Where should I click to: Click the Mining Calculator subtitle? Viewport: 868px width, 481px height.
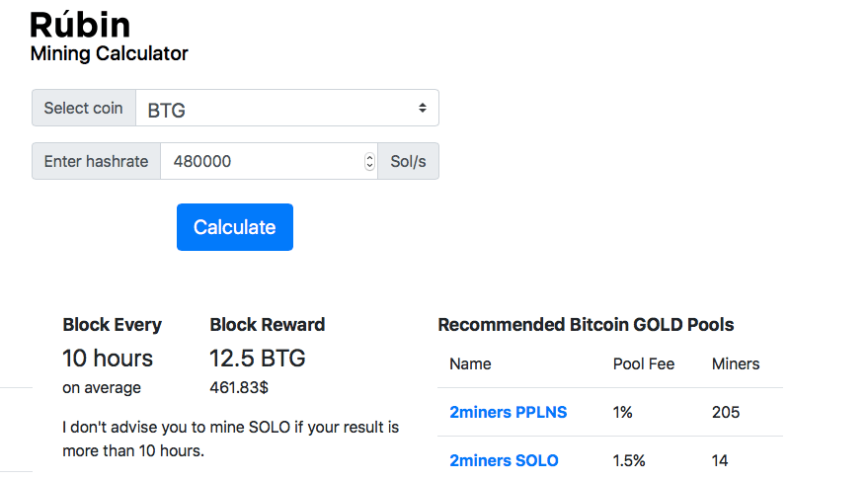click(109, 53)
